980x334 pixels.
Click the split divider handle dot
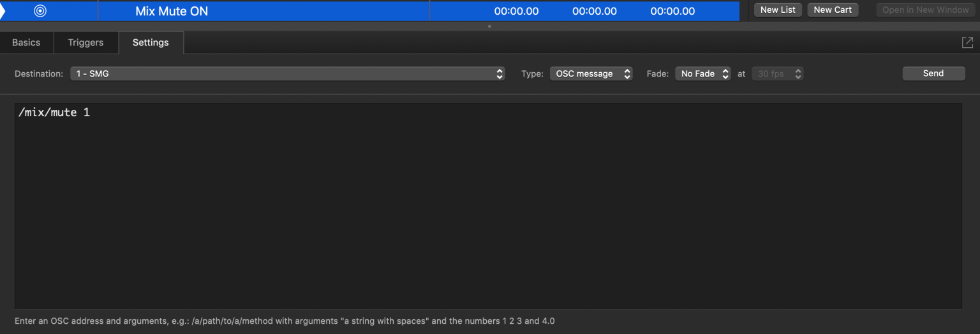pos(489,26)
